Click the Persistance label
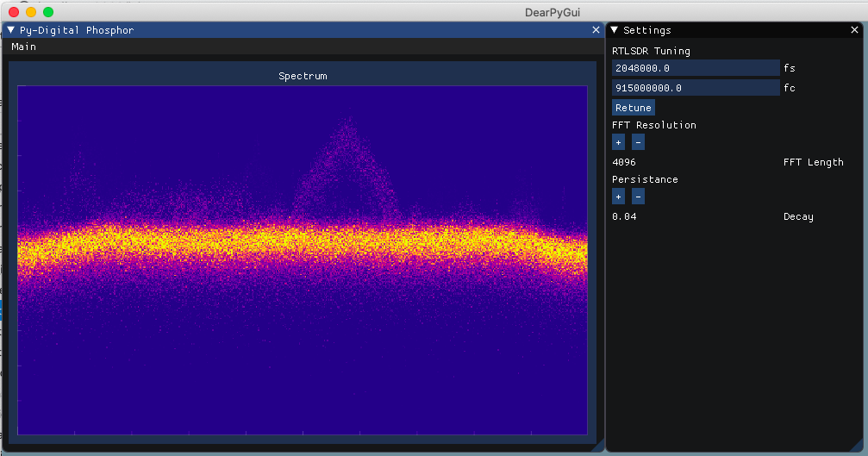 [x=645, y=179]
